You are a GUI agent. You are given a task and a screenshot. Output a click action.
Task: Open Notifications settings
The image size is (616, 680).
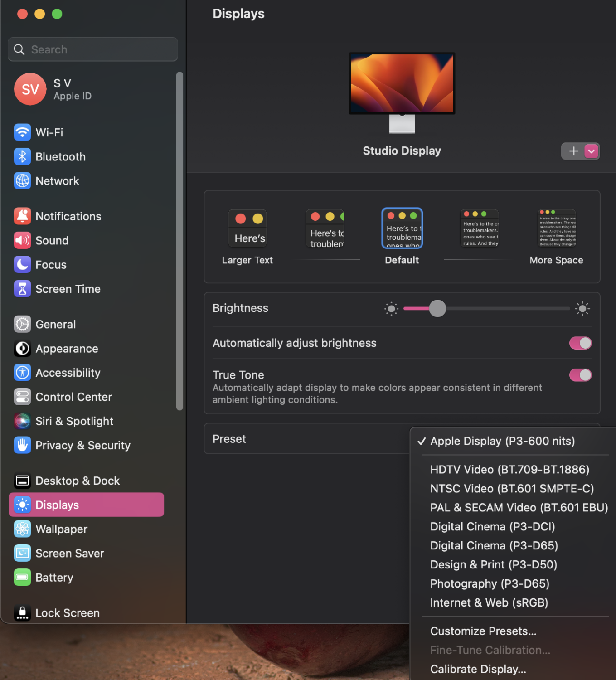coord(68,216)
